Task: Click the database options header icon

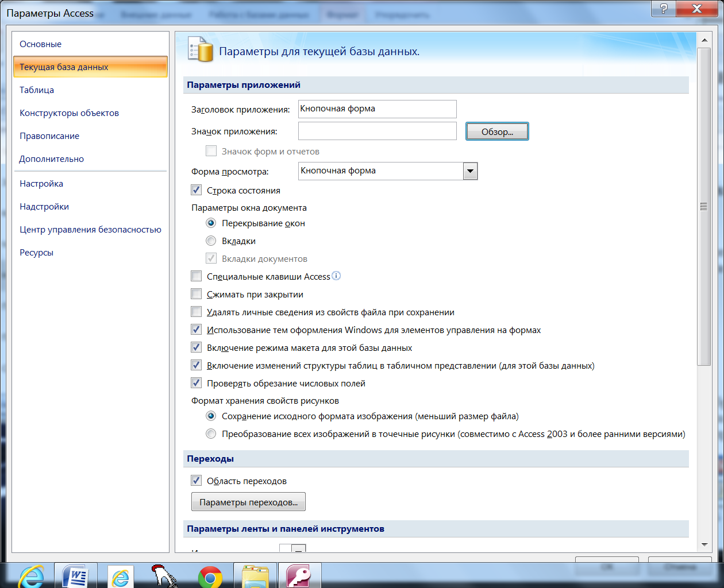Action: pyautogui.click(x=201, y=49)
